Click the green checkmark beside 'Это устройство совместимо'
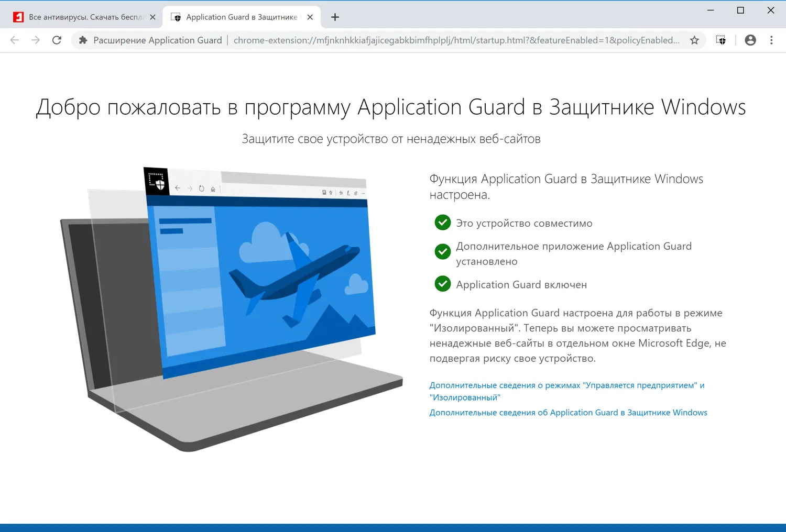The height and width of the screenshot is (532, 786). [x=442, y=222]
